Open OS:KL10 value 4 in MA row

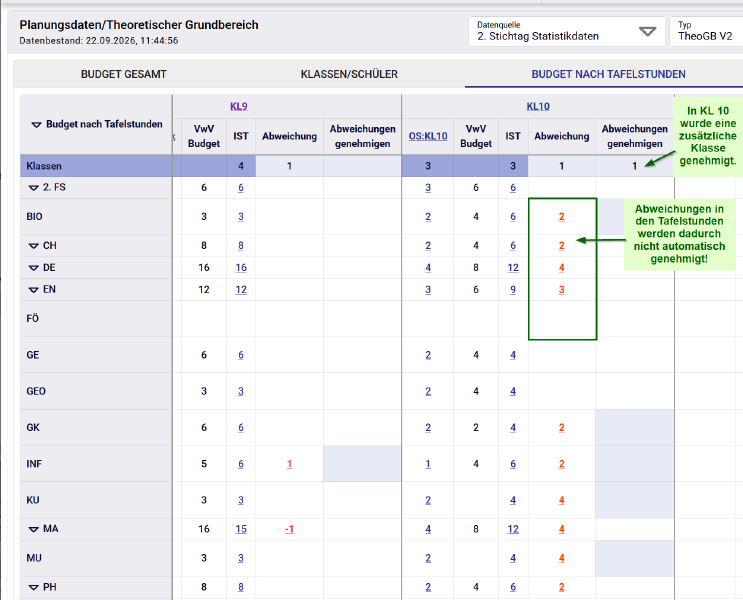[428, 529]
